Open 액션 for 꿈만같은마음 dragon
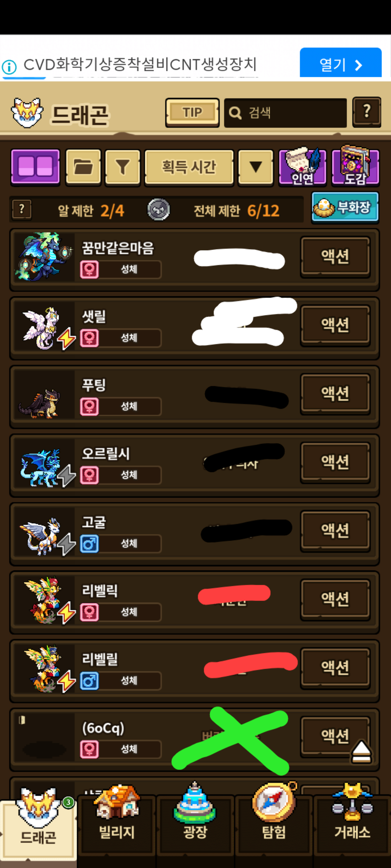 [335, 257]
